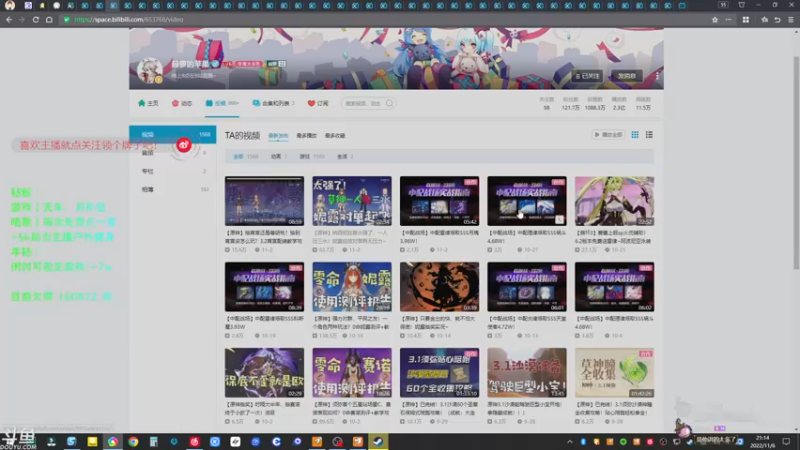Open the orange dark silhouette video thumbnail
The image size is (800, 450).
coord(439,287)
